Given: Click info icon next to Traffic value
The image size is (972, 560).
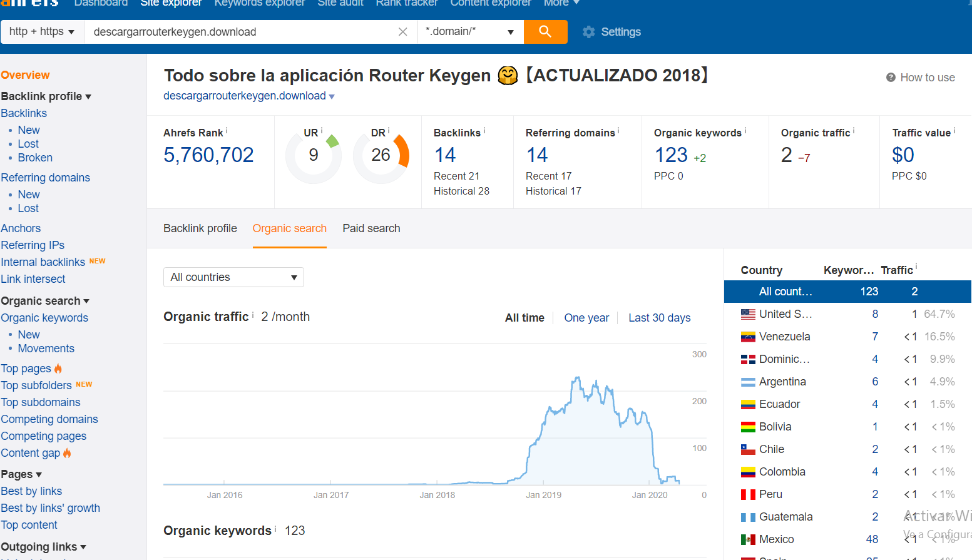Looking at the screenshot, I should [x=954, y=131].
